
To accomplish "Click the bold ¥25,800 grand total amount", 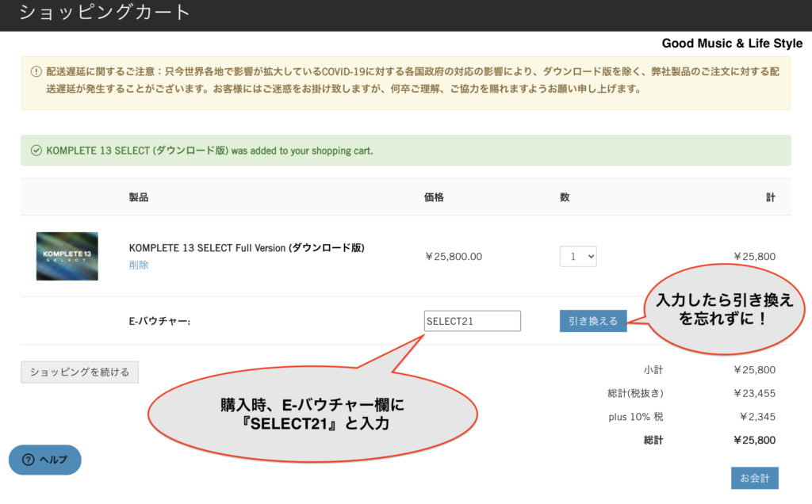I will coord(755,441).
